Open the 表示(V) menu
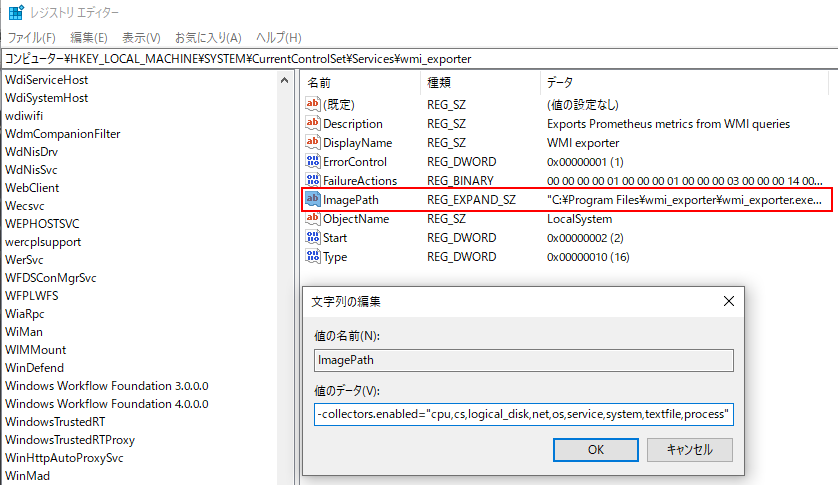Screen dimensions: 838x485 point(141,38)
